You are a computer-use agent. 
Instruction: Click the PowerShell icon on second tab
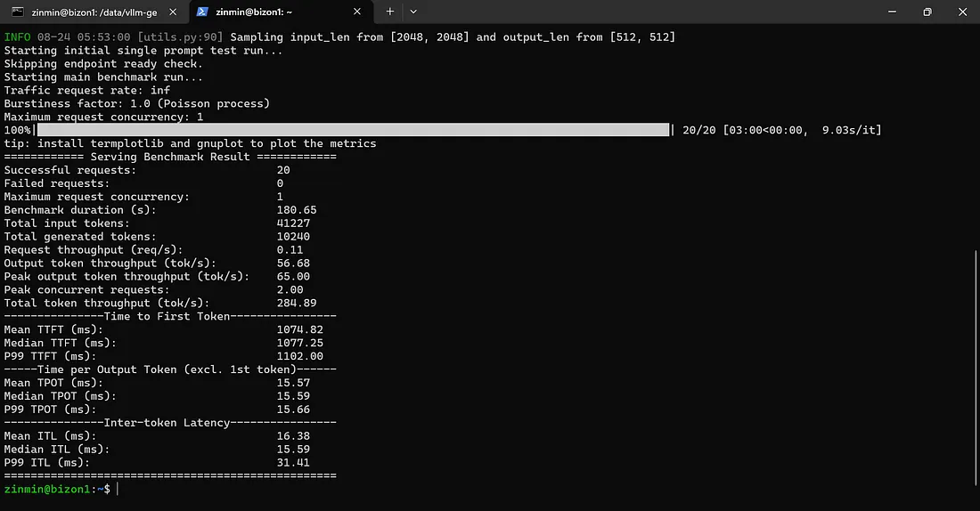(202, 12)
